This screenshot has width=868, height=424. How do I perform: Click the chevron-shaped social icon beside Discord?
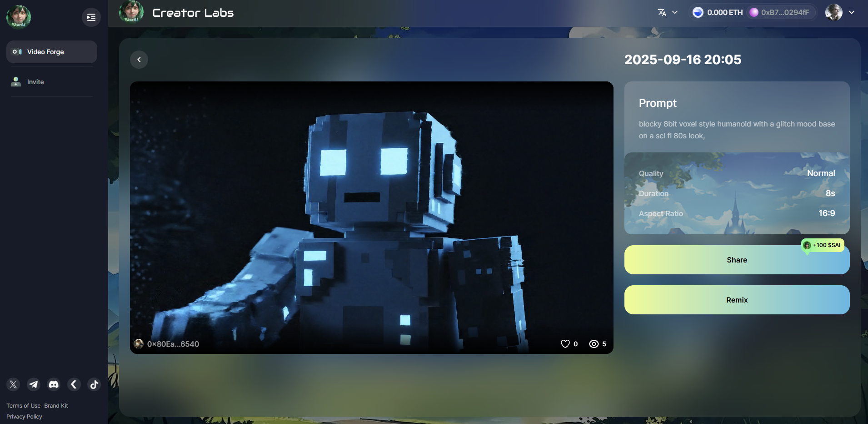[74, 384]
